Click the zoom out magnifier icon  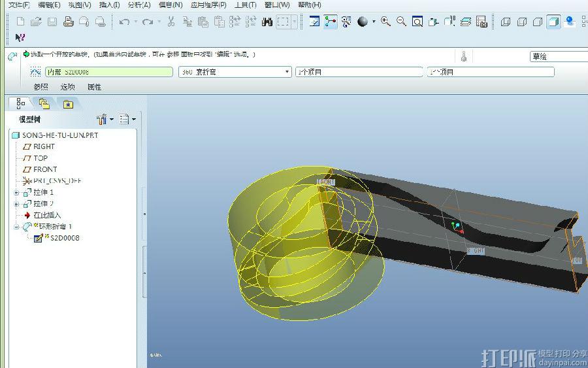[x=401, y=22]
